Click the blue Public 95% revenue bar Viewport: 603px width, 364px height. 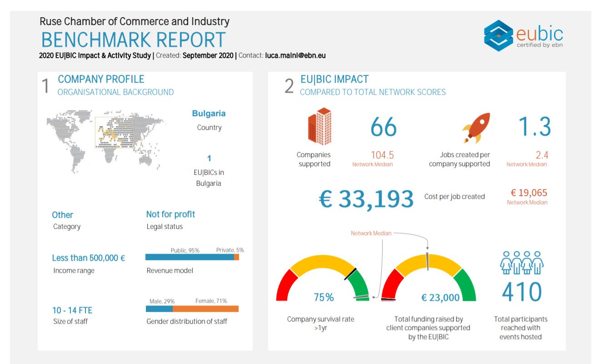coord(189,257)
